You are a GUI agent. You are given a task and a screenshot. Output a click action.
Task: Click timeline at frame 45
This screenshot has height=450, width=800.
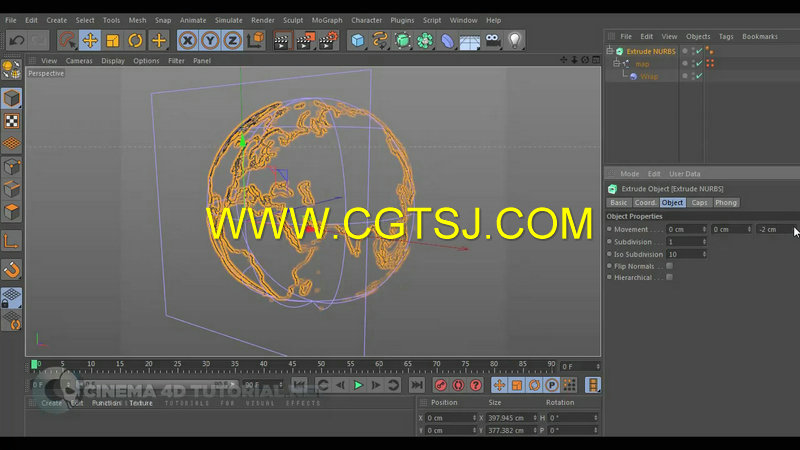(292, 366)
